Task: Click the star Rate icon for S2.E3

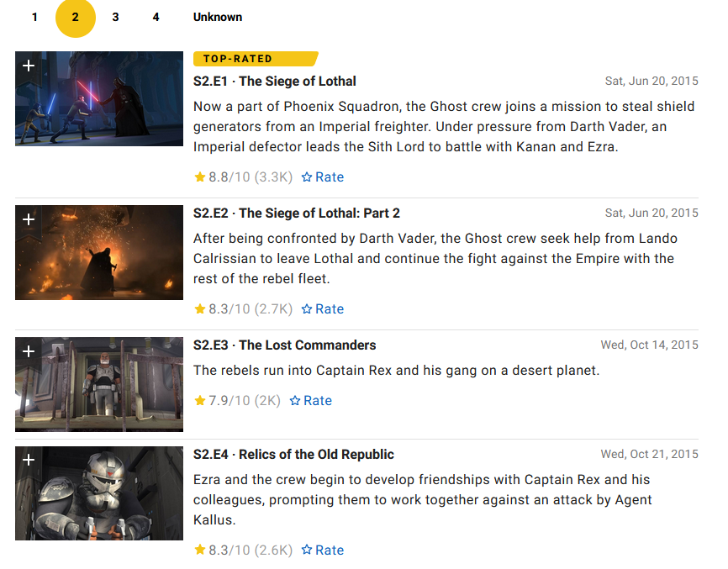Action: point(296,401)
